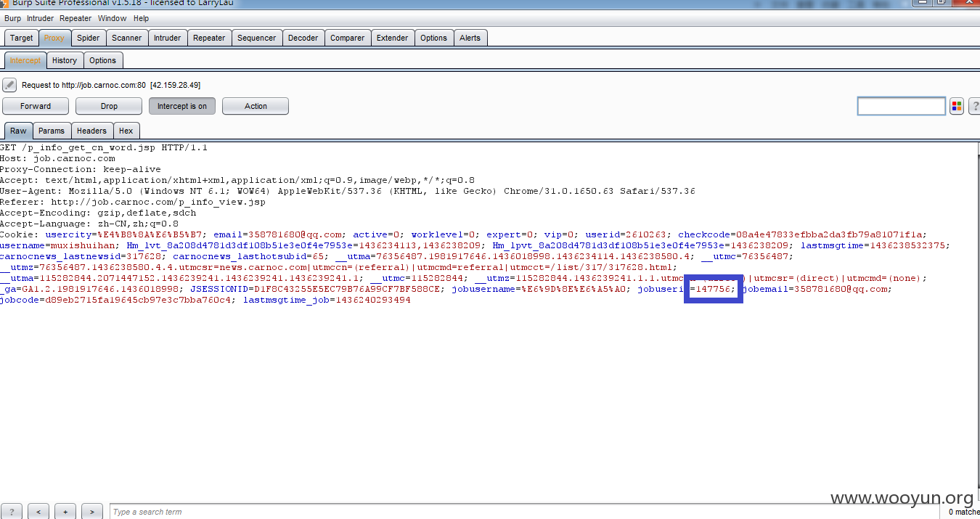
Task: Open the main Options tab
Action: click(434, 38)
